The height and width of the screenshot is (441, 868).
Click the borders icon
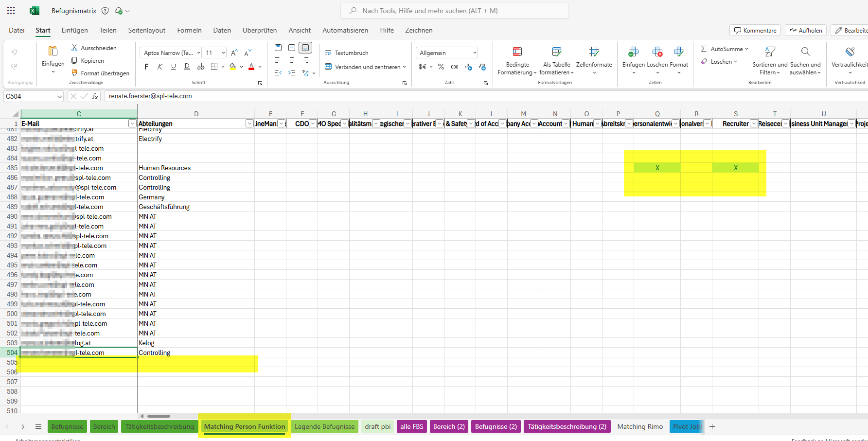tap(214, 67)
